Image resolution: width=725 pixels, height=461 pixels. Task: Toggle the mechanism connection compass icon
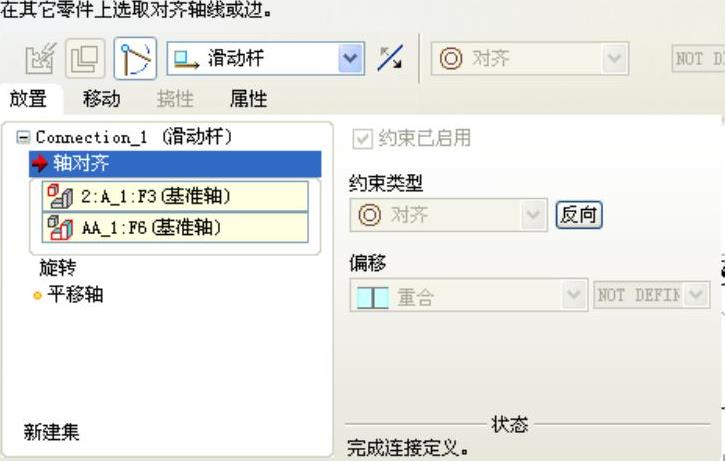point(135,58)
